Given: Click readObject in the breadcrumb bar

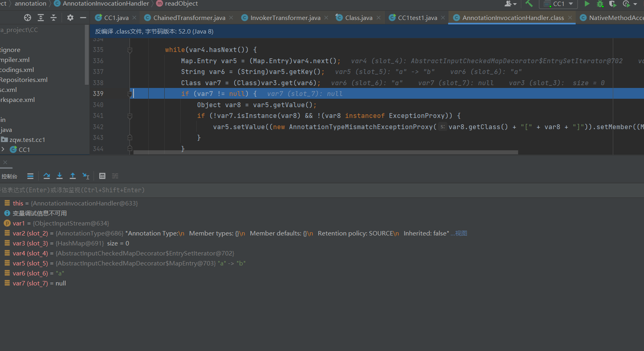Looking at the screenshot, I should point(181,4).
